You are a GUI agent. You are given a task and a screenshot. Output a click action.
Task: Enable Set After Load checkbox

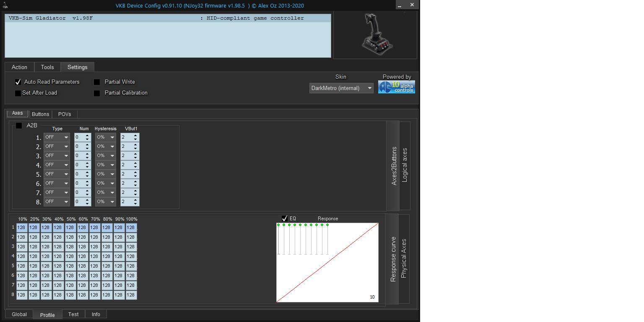[x=18, y=93]
